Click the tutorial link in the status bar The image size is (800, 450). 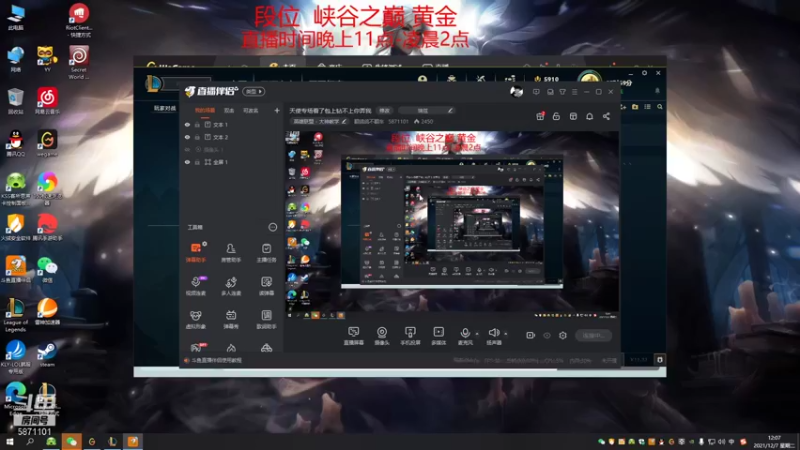216,360
